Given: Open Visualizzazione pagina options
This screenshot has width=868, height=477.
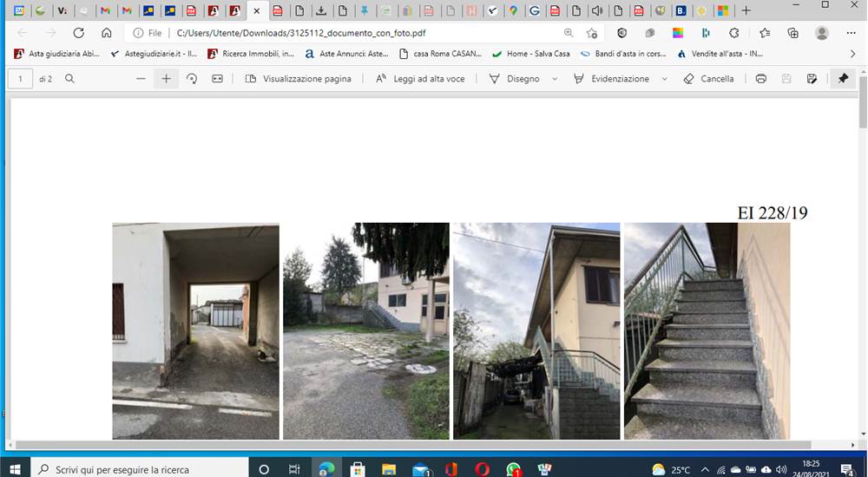Looking at the screenshot, I should (x=298, y=79).
